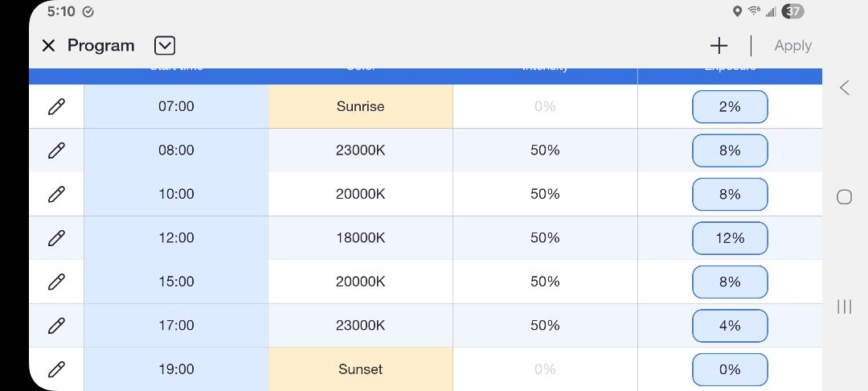Pick the Sunrise color cell
This screenshot has height=391, width=868.
click(x=360, y=106)
